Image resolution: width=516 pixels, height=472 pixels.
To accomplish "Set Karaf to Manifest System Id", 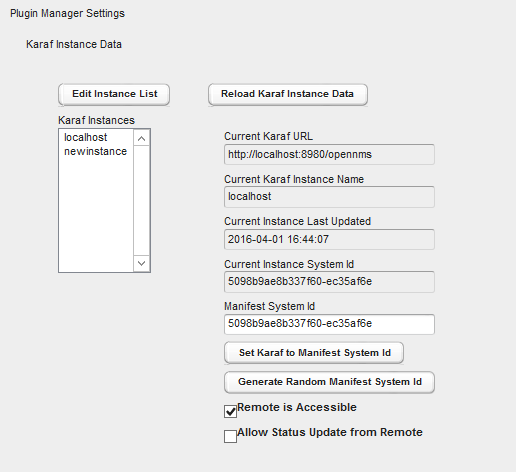I will click(x=314, y=353).
